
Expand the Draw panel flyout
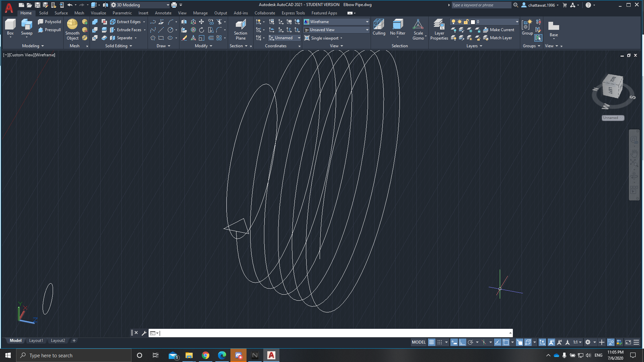tap(169, 46)
